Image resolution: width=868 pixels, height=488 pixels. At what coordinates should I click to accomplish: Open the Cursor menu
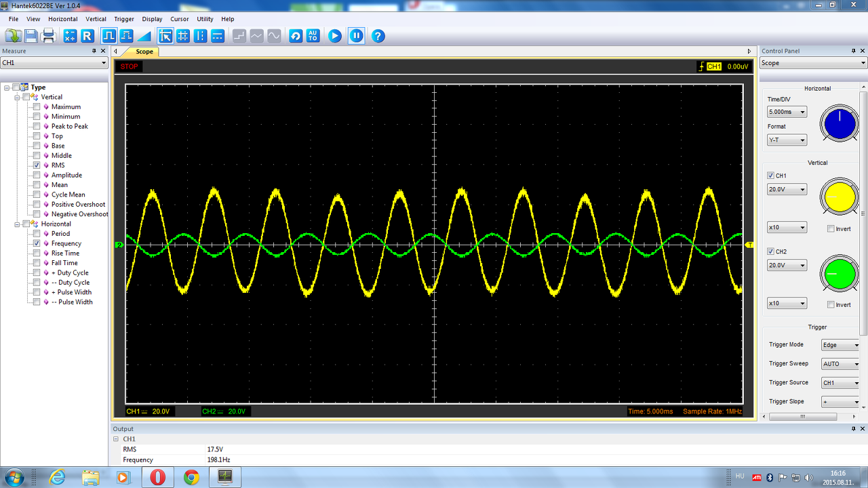pyautogui.click(x=180, y=19)
